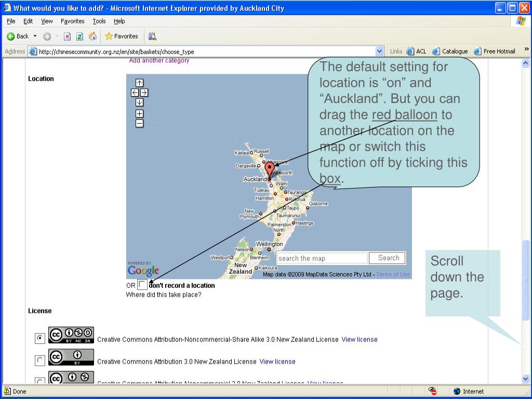The image size is (532, 399).
Task: Select the Attribution 3.0 New Zealand license radio
Action: [x=40, y=361]
